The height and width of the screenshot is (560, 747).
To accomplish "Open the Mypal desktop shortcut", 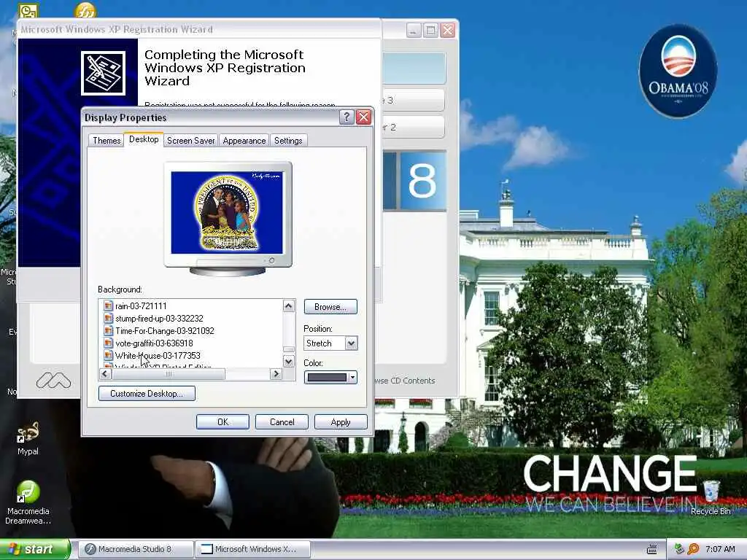I will (x=28, y=438).
